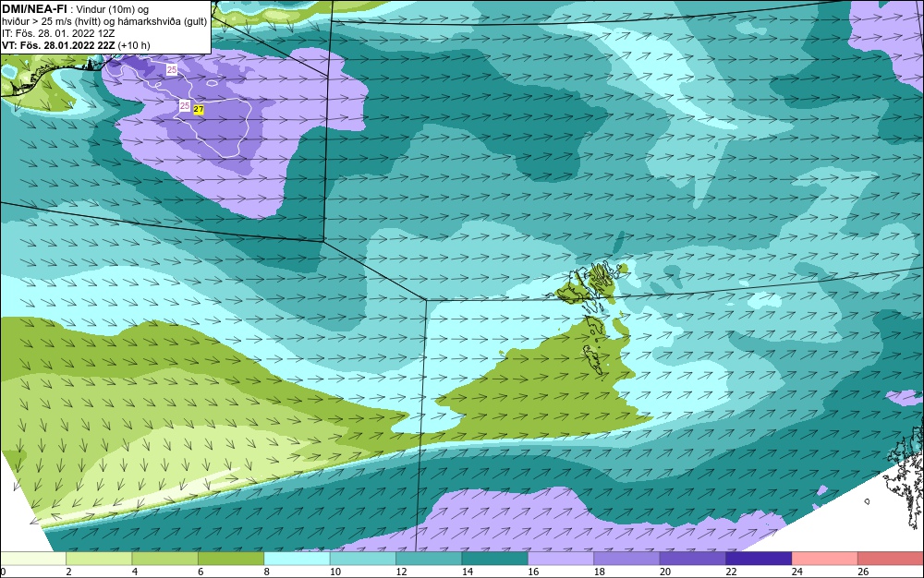Click the legend value 24

[797, 572]
